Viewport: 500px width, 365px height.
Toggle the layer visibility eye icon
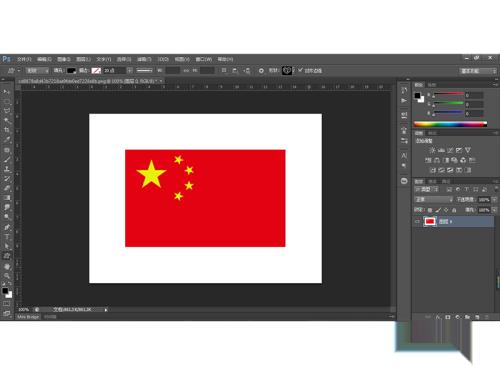click(x=417, y=221)
